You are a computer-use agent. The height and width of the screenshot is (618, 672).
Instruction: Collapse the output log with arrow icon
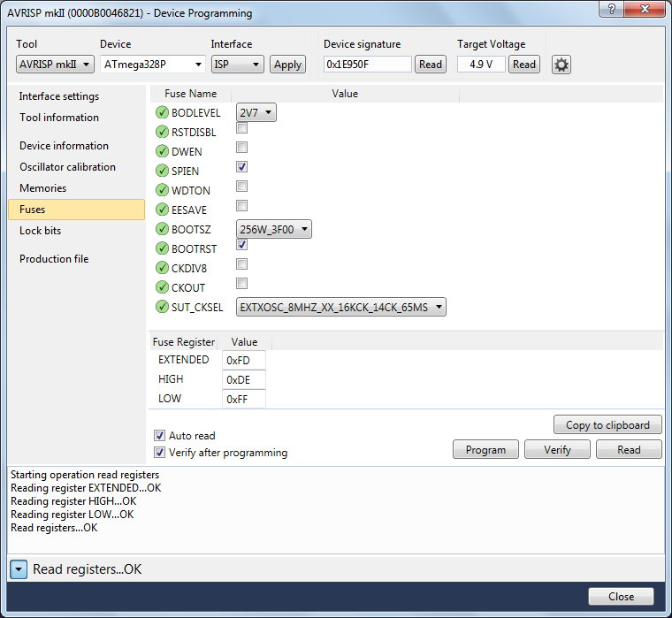click(19, 569)
